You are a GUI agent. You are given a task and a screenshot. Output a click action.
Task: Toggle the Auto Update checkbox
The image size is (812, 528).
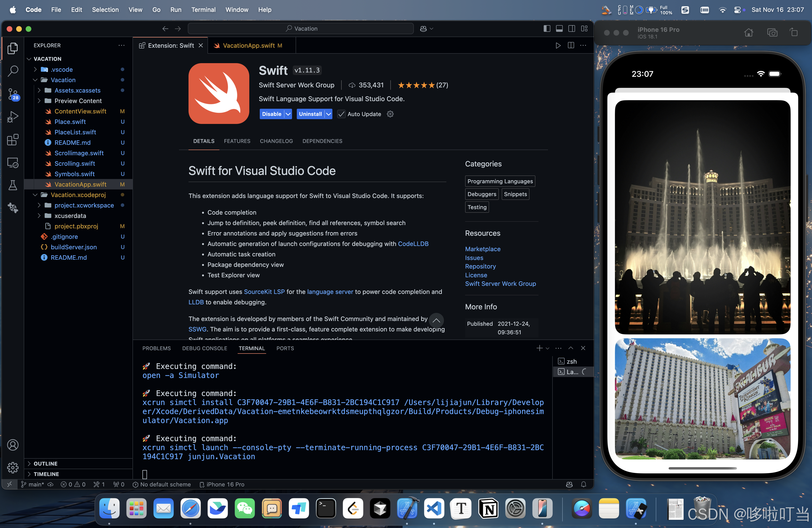pos(341,114)
